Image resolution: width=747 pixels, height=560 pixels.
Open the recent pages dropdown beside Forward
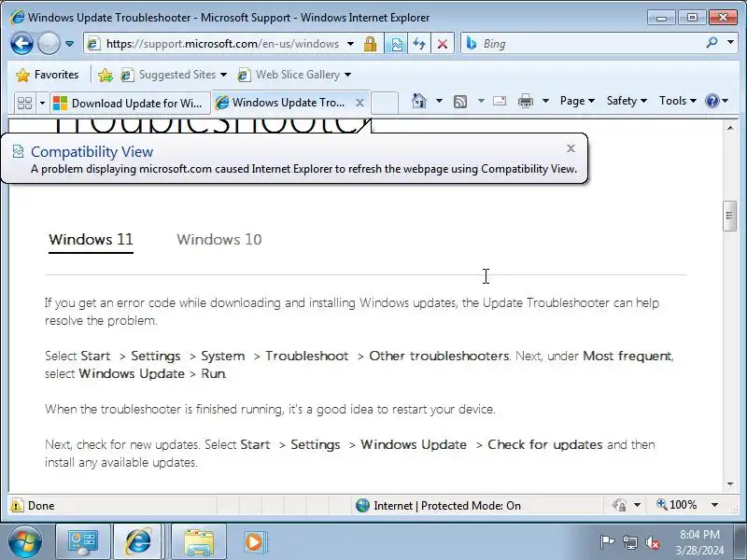(69, 44)
